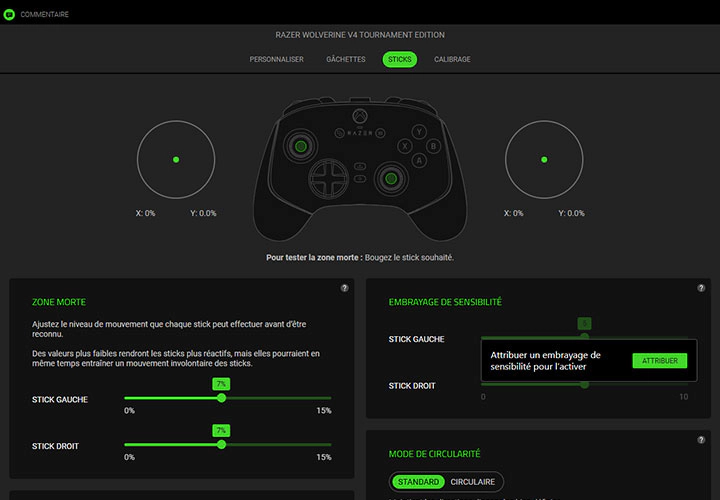Click the right thumbstick on controller diagram

(x=391, y=179)
